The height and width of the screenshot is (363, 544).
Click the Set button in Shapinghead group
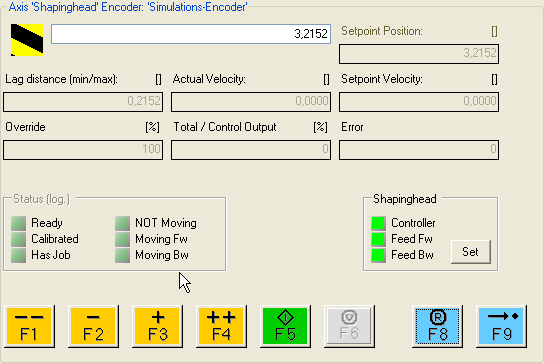tap(471, 252)
